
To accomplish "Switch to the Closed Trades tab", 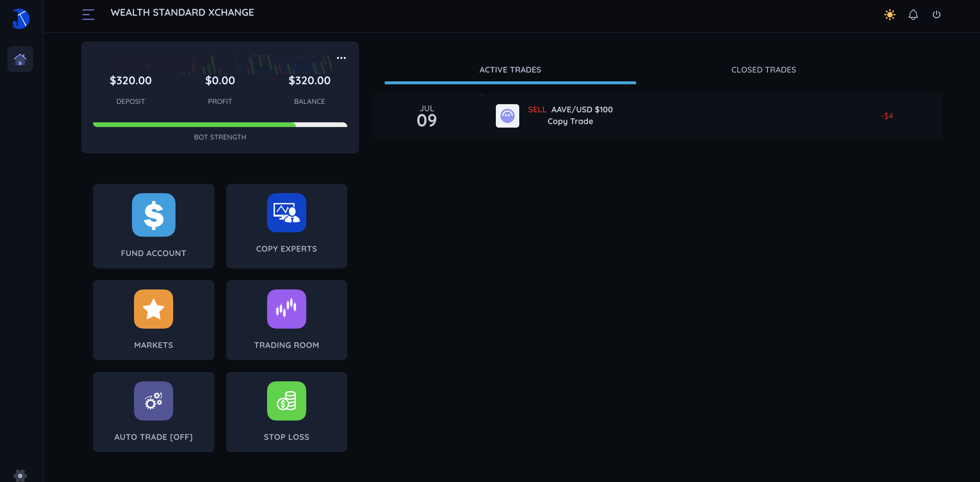I will [763, 70].
